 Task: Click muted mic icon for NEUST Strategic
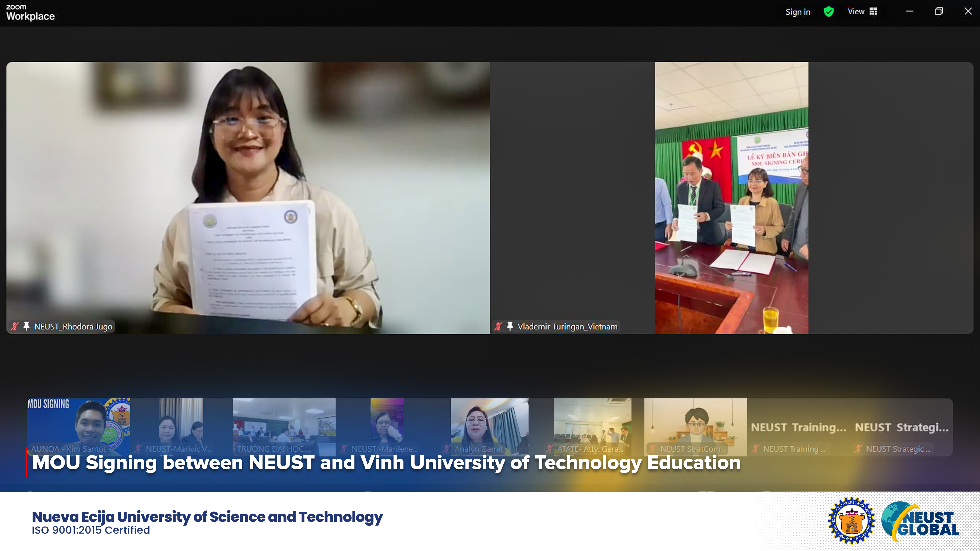pyautogui.click(x=858, y=449)
